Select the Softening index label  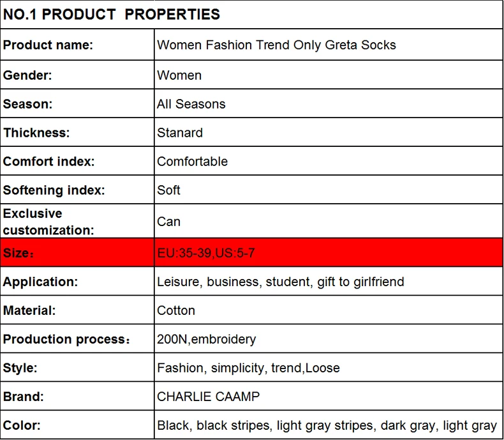pyautogui.click(x=54, y=190)
